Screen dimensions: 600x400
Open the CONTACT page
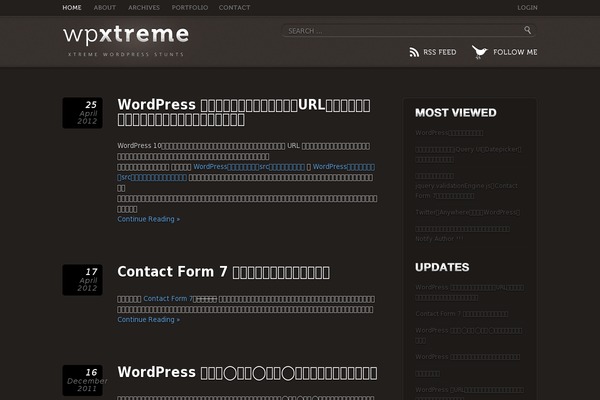pyautogui.click(x=234, y=8)
